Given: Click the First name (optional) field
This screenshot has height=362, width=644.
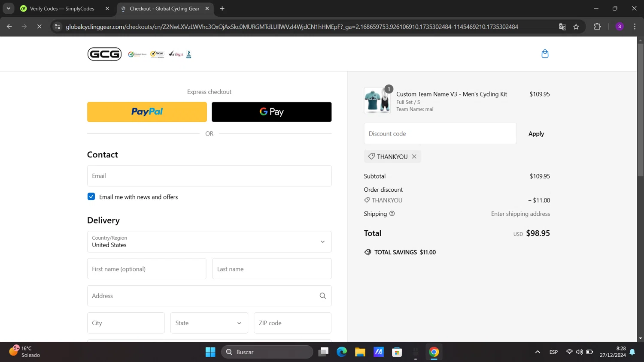Looking at the screenshot, I should (x=146, y=269).
